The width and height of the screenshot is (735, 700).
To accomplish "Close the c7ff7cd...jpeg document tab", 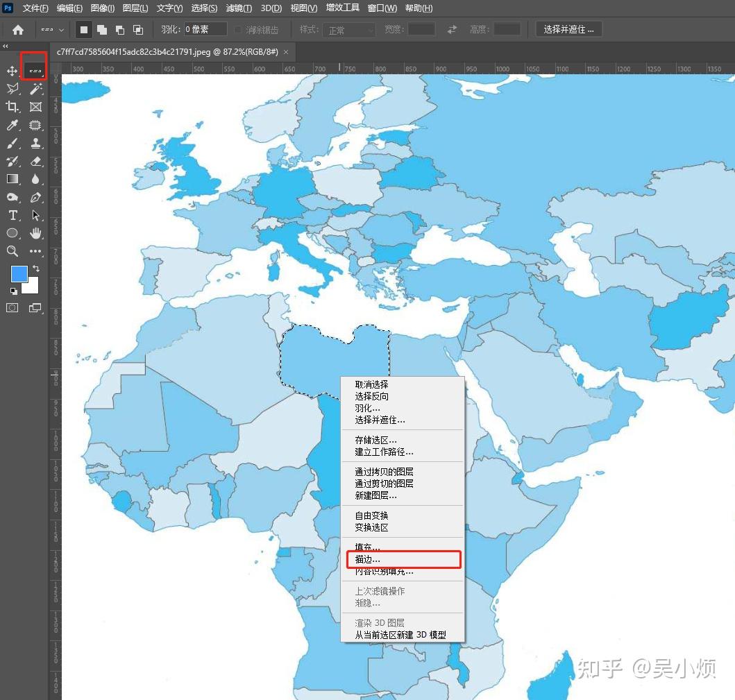I will click(x=286, y=52).
